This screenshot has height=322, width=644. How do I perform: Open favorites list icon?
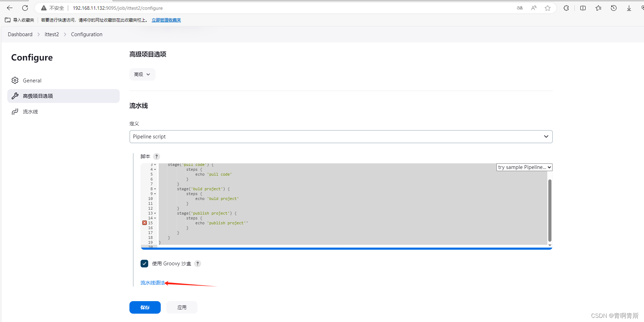[x=598, y=8]
